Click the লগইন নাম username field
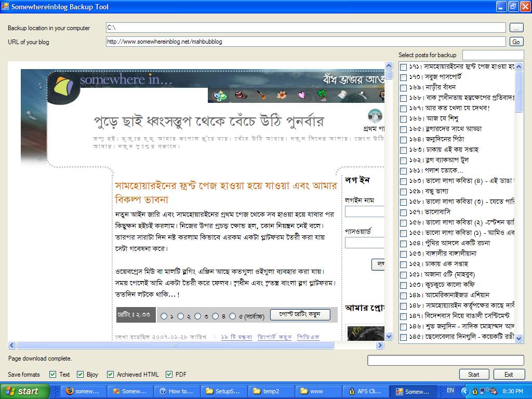The image size is (532, 399). (365, 212)
